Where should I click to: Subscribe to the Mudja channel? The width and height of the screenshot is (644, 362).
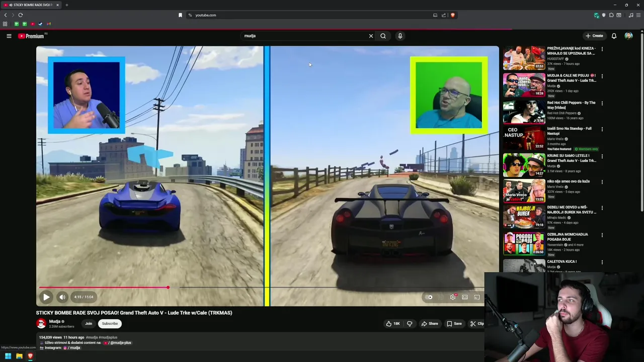[x=110, y=324]
